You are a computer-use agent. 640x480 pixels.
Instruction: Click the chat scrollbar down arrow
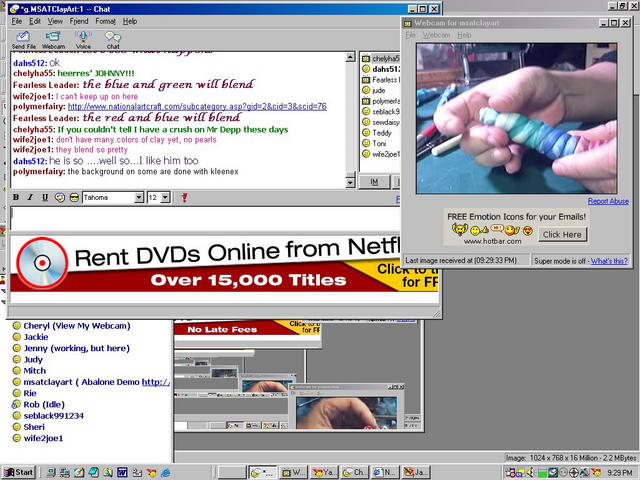(350, 182)
